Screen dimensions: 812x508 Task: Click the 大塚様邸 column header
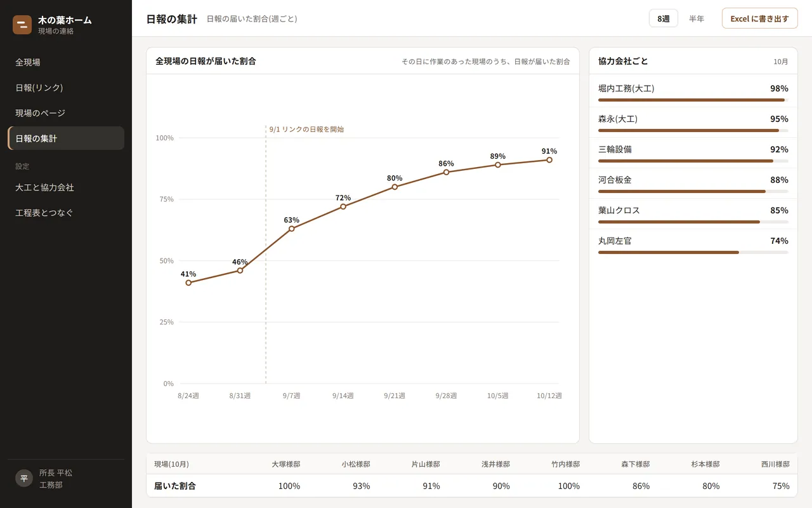pos(286,464)
